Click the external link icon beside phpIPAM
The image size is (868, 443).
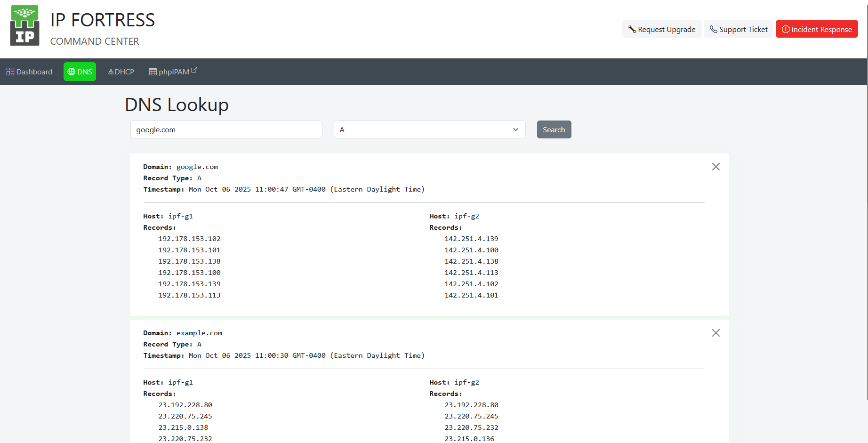point(194,69)
